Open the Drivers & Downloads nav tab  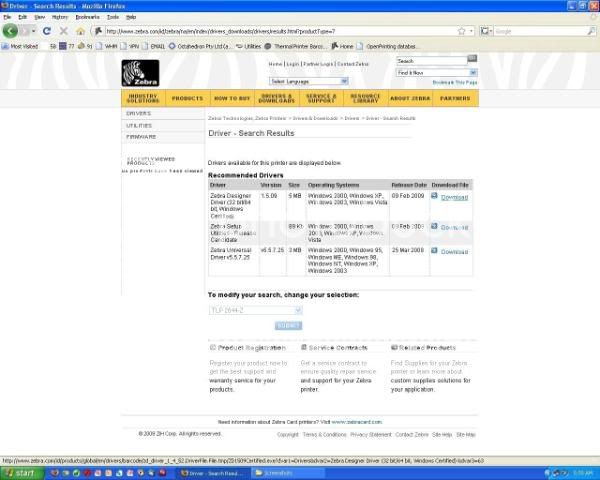pos(276,98)
